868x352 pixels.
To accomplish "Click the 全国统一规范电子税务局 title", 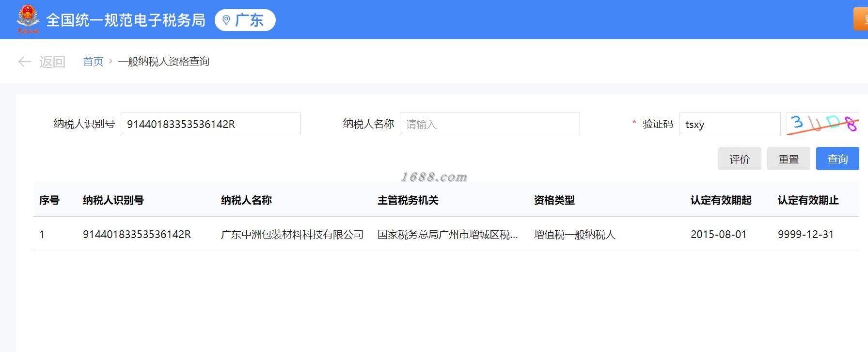I will click(x=126, y=20).
